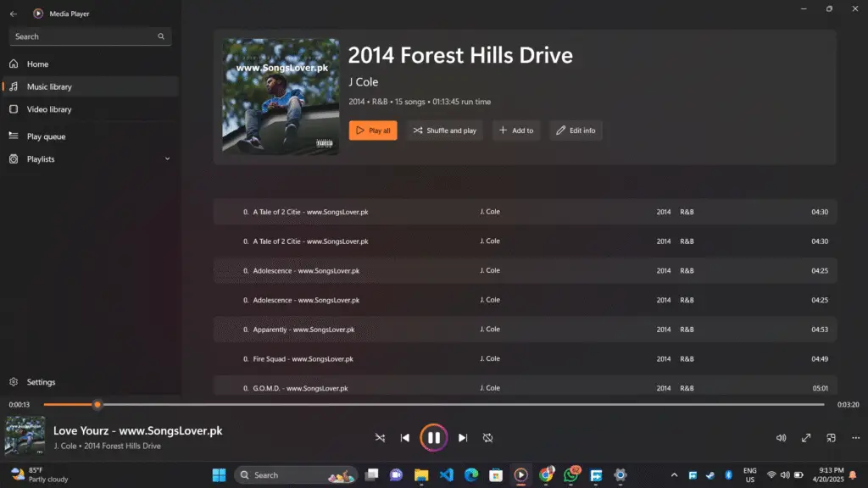
Task: Open WhatsApp on the taskbar
Action: 570,474
